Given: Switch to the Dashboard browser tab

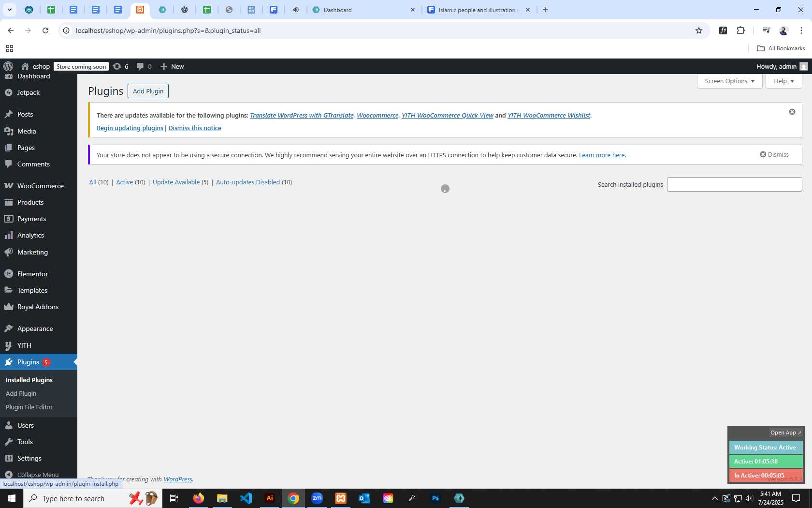Looking at the screenshot, I should click(x=363, y=10).
